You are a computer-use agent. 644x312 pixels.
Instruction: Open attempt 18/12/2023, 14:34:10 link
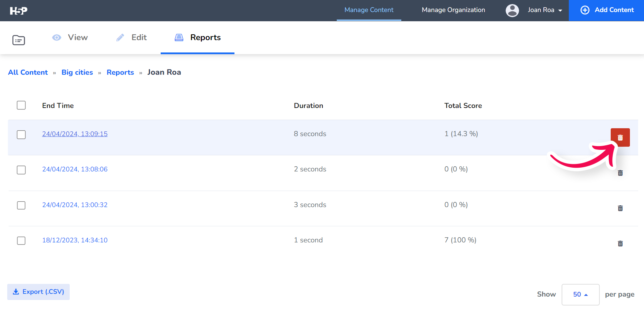coord(75,240)
